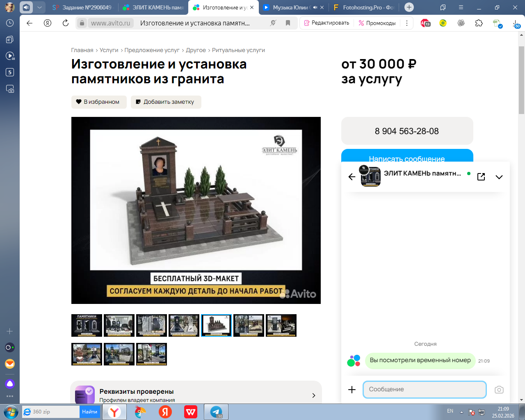
Task: Click the 'Сообщение' message input field
Action: 424,390
